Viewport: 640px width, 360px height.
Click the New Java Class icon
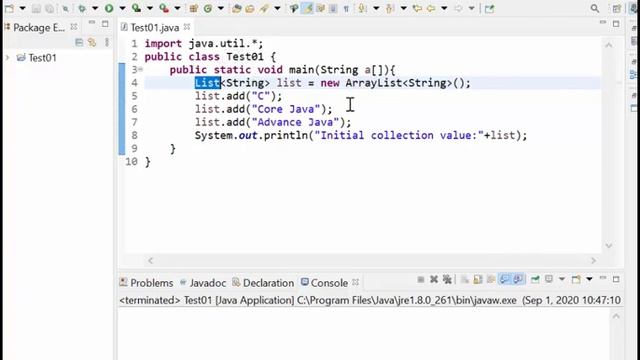[x=208, y=8]
